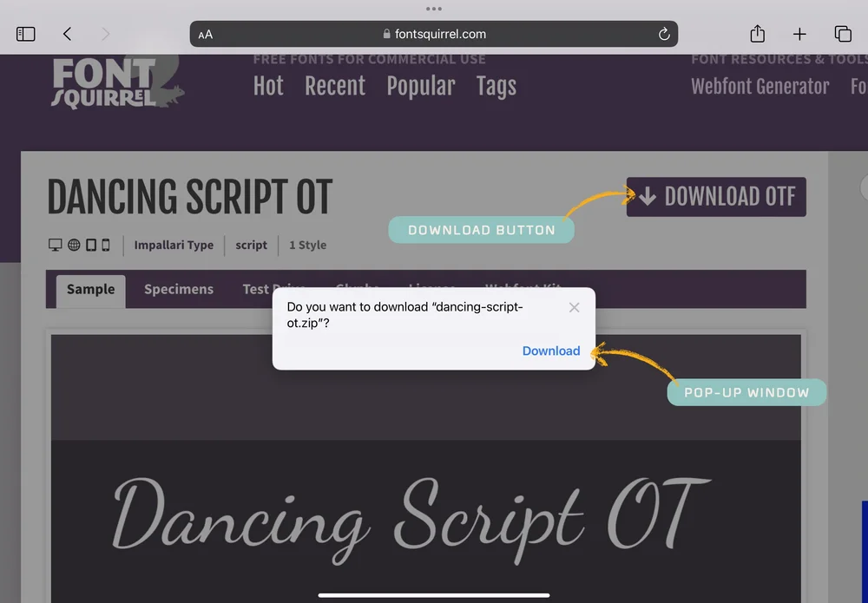Click the Font Squirrel logo

pyautogui.click(x=113, y=82)
